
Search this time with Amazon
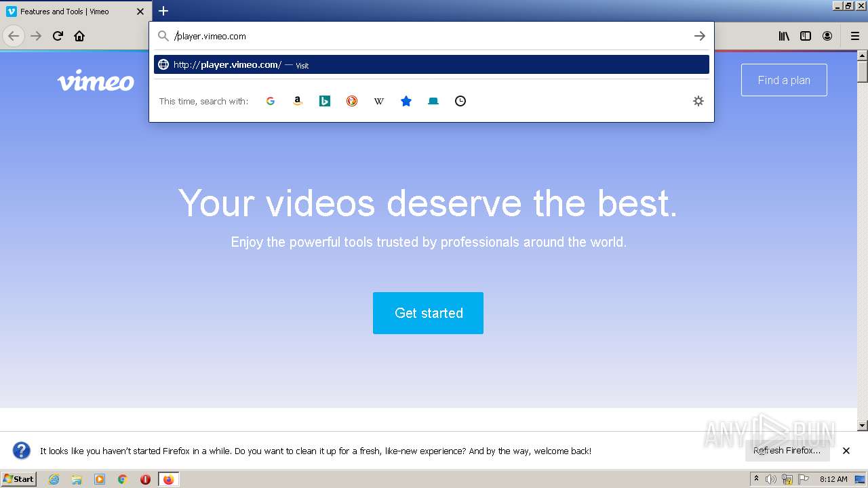(297, 101)
